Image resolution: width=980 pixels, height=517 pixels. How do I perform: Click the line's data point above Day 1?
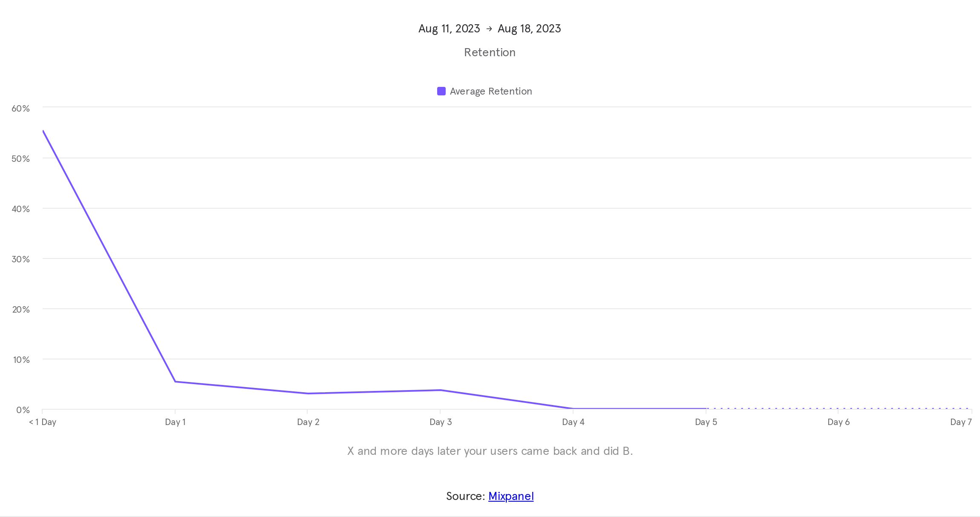point(175,382)
